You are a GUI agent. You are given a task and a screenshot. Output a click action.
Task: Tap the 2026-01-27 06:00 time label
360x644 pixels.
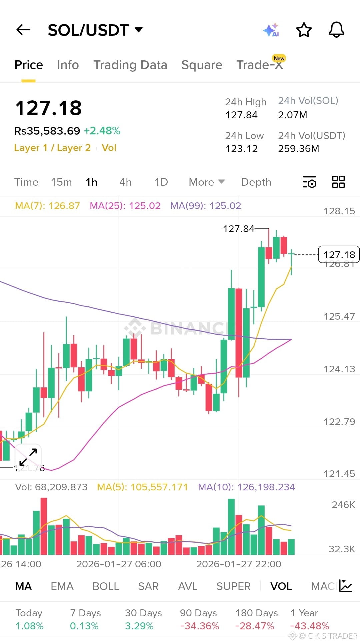119,564
